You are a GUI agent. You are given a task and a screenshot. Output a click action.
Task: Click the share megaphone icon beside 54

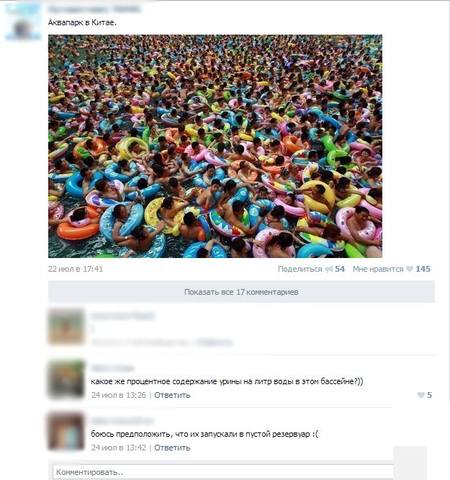click(x=329, y=269)
